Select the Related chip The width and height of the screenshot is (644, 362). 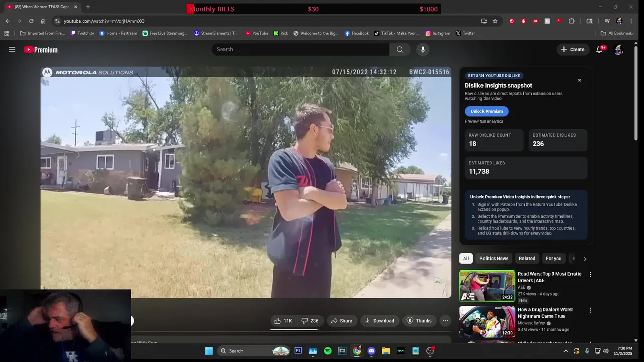click(x=527, y=258)
